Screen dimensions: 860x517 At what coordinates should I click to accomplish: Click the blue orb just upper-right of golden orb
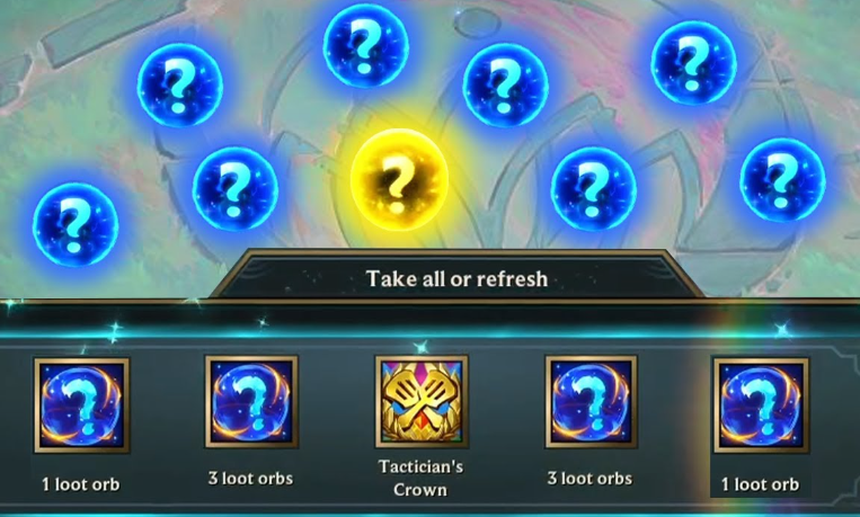pos(505,86)
